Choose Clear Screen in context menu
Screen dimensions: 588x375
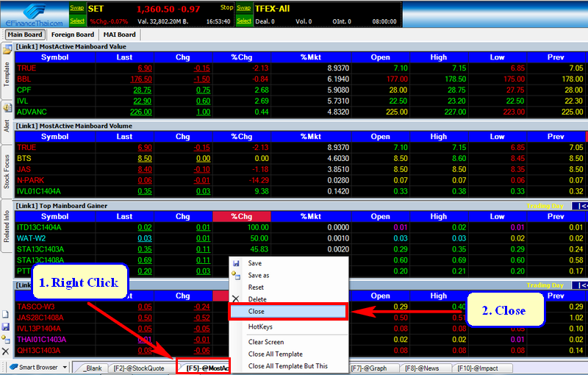tap(266, 342)
